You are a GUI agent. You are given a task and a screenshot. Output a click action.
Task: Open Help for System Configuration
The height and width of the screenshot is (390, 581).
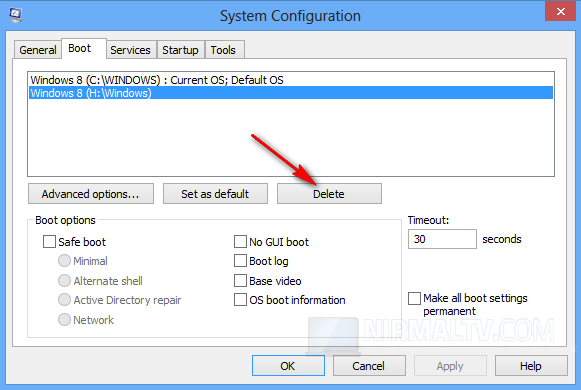(531, 366)
